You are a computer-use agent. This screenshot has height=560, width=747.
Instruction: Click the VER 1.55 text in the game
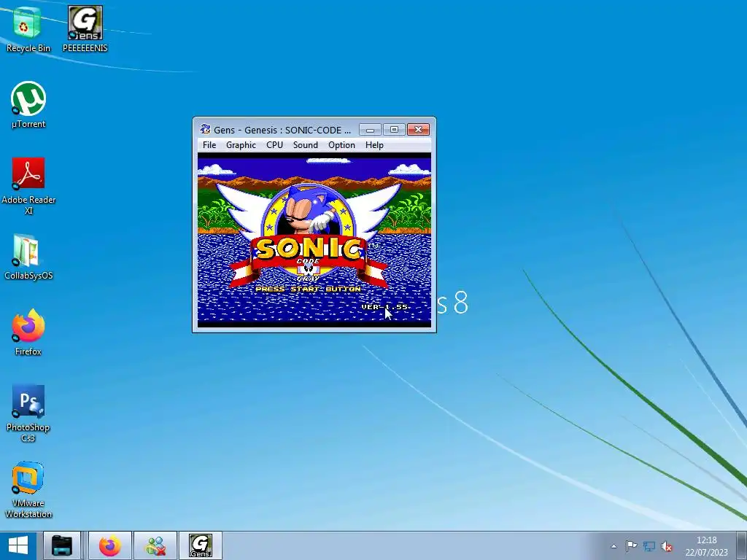385,307
